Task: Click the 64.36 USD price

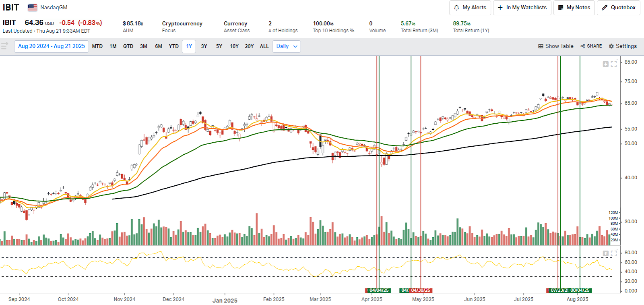Action: (x=39, y=23)
